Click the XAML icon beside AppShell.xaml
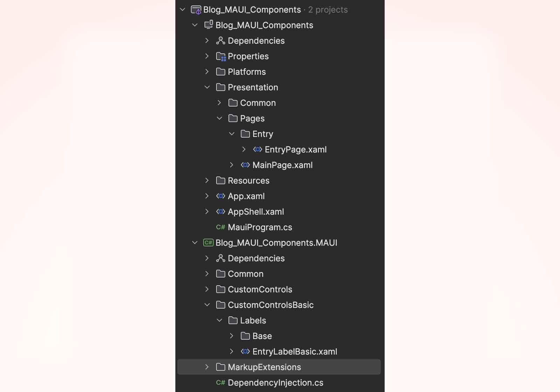Screen dimensions: 560x392 tap(220, 212)
